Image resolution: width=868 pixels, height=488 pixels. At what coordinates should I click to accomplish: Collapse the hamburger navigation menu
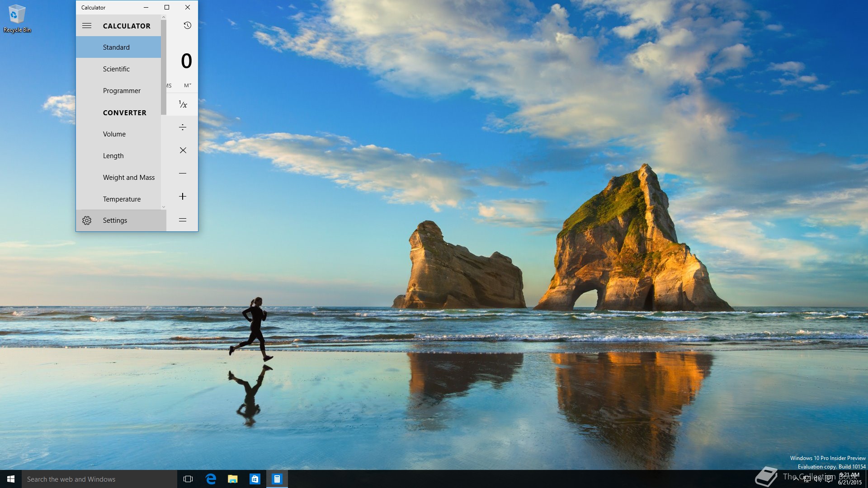87,26
